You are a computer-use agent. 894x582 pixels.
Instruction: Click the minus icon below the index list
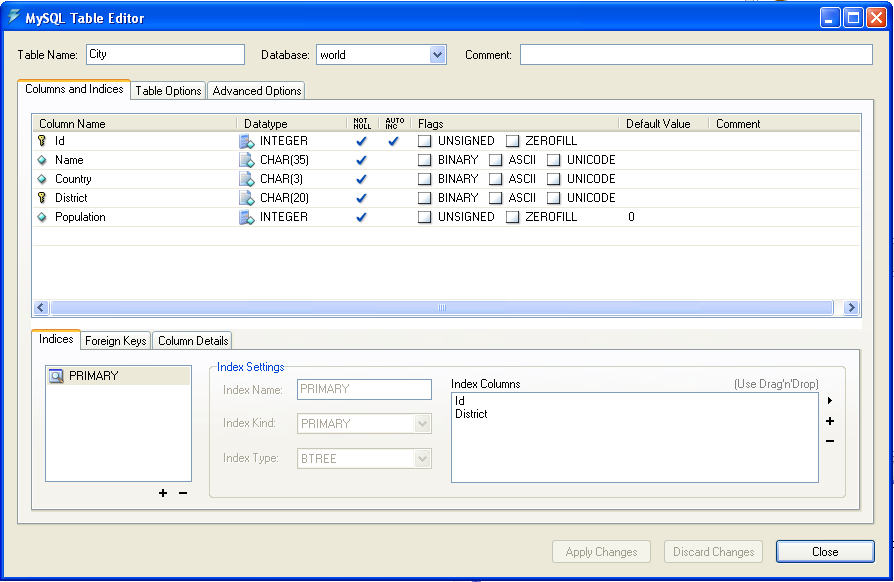point(181,493)
